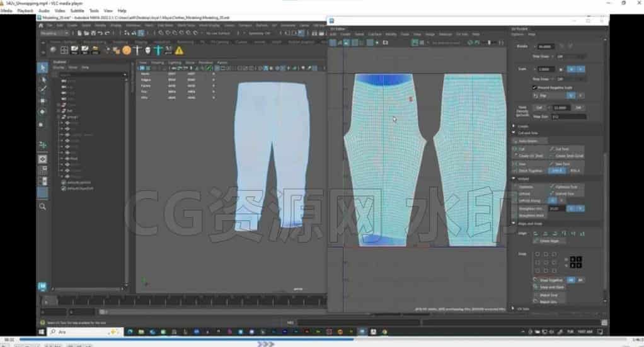Click the Match Grid button
This screenshot has width=644, height=347.
point(549,295)
